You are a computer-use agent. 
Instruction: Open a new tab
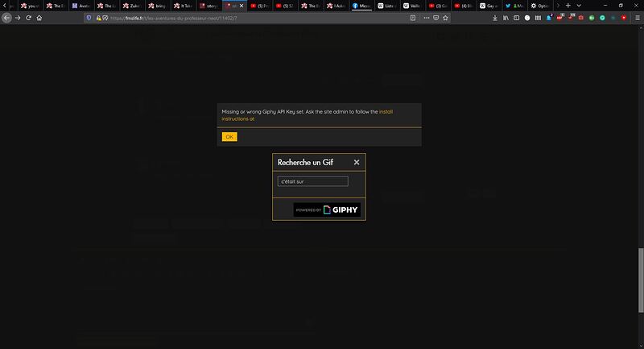click(x=568, y=6)
